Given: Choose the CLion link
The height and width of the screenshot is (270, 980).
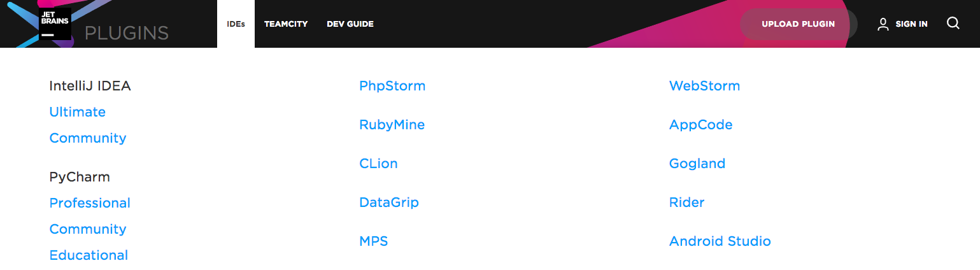Looking at the screenshot, I should (x=378, y=164).
